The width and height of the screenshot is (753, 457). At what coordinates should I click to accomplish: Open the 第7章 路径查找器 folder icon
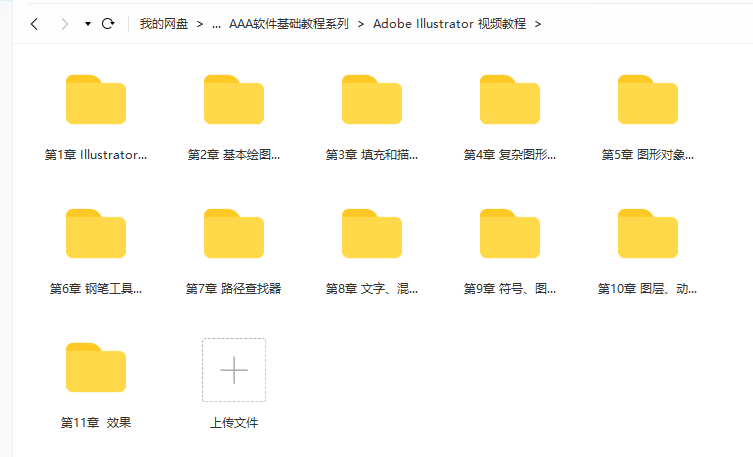point(234,233)
